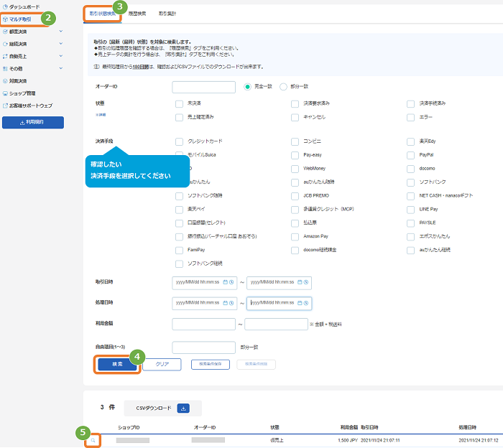Image resolution: width=503 pixels, height=448 pixels.
Task: Tick the Amazon Pay checkbox
Action: coord(295,237)
